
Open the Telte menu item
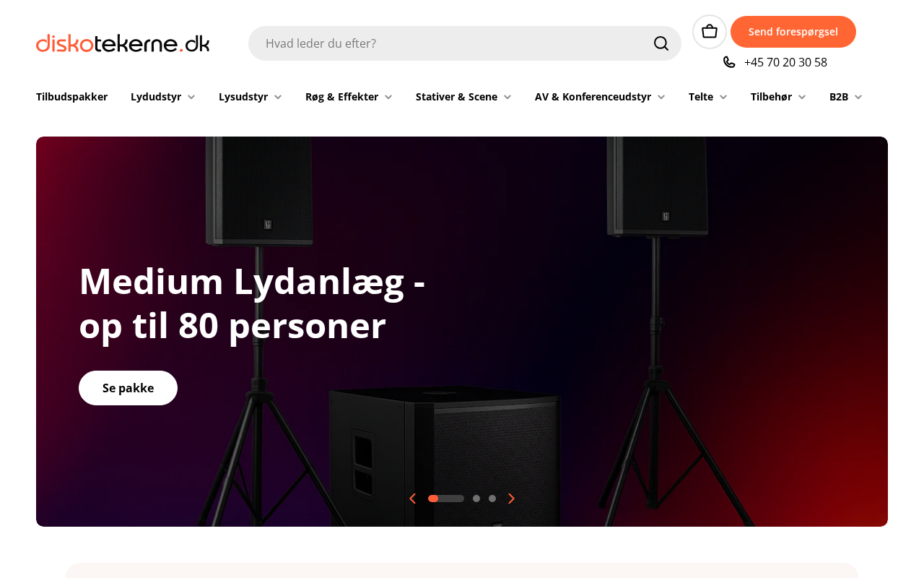[708, 97]
